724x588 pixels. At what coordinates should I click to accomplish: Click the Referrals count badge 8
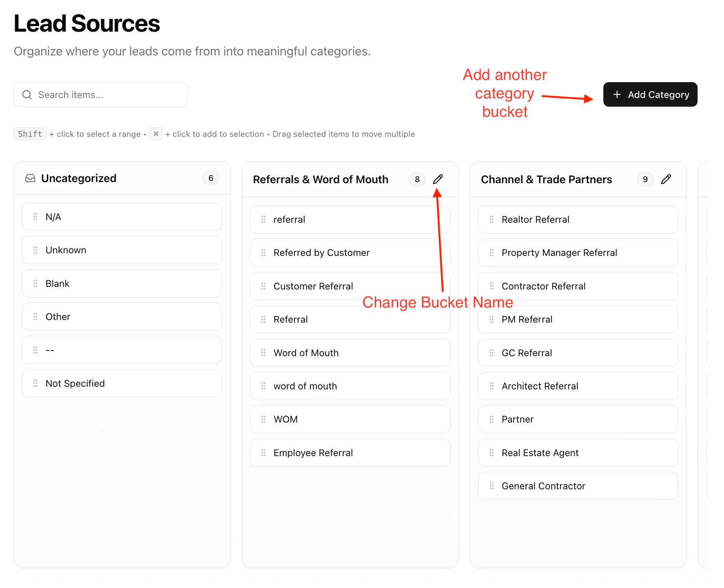coord(417,179)
